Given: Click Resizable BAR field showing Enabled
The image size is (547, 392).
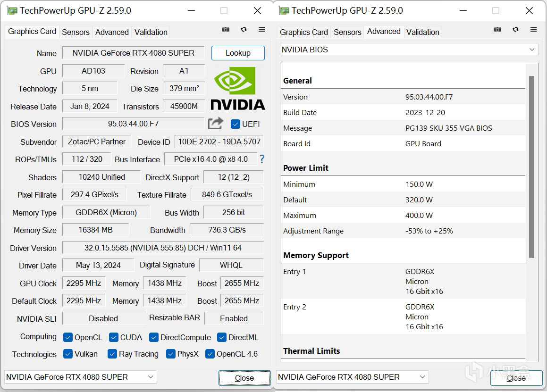Looking at the screenshot, I should (234, 318).
